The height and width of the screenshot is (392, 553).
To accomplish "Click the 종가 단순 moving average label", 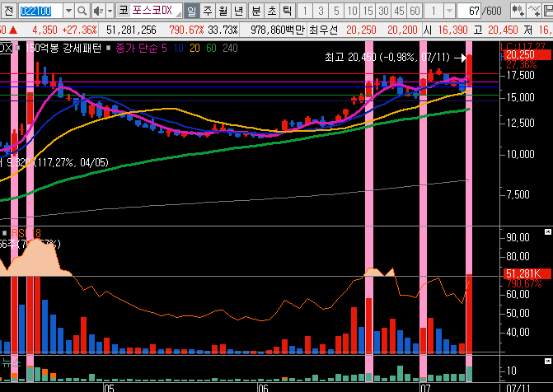I will [137, 48].
